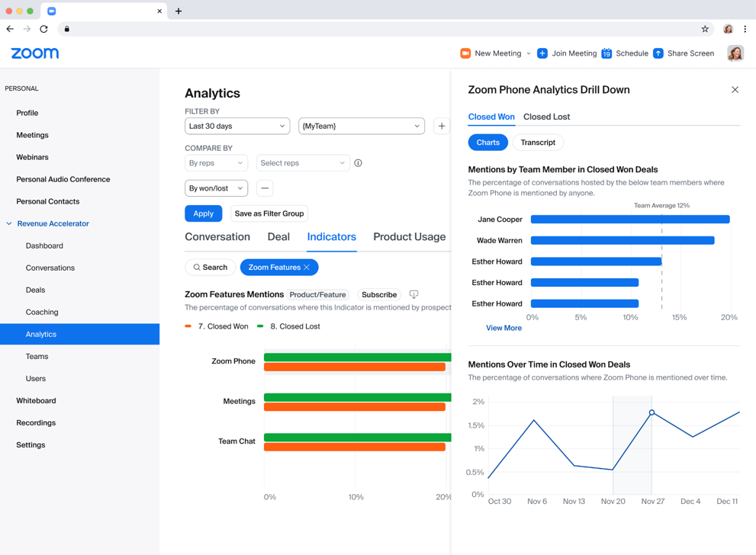
Task: Click the browser profile avatar
Action: click(728, 29)
